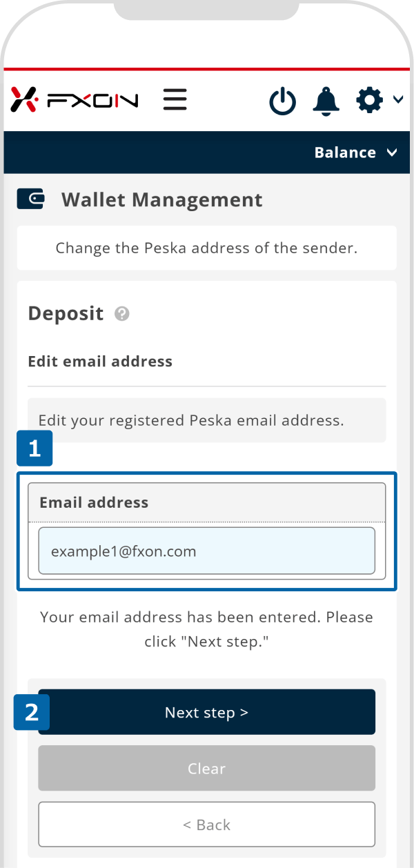The image size is (414, 868).
Task: Click the wallet icon beside Wallet Management
Action: click(x=31, y=199)
